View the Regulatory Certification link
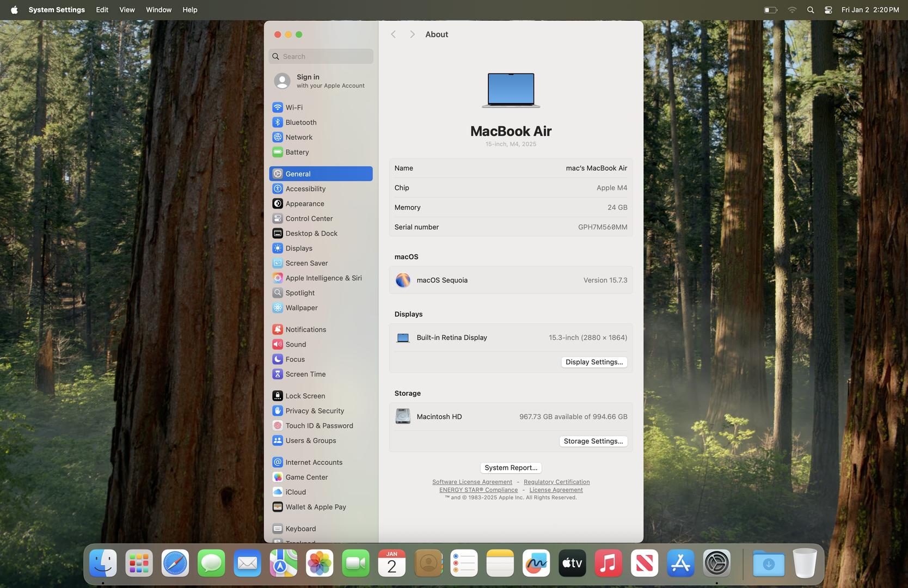Image resolution: width=908 pixels, height=588 pixels. click(x=556, y=482)
